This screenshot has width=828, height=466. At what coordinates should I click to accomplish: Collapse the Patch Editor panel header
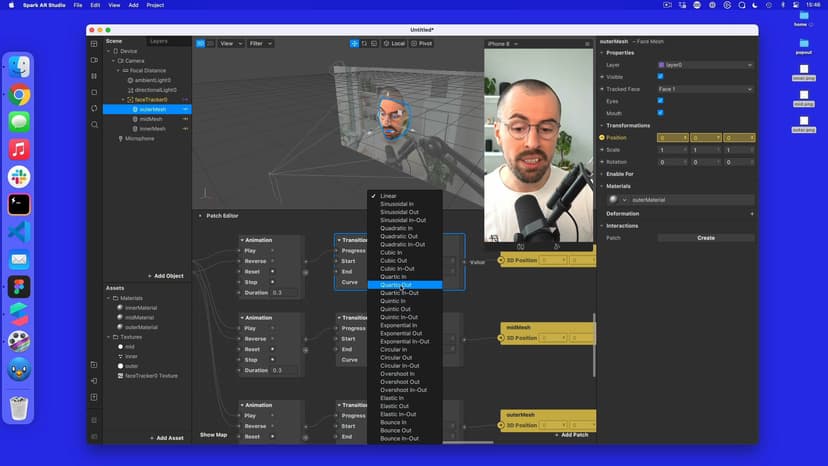(x=200, y=216)
